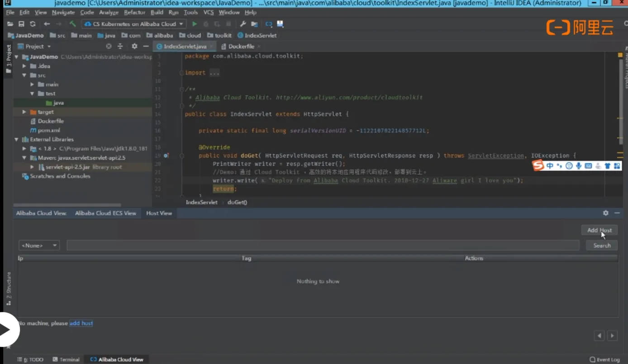Click the Sogou skin shirt icon

click(607, 166)
